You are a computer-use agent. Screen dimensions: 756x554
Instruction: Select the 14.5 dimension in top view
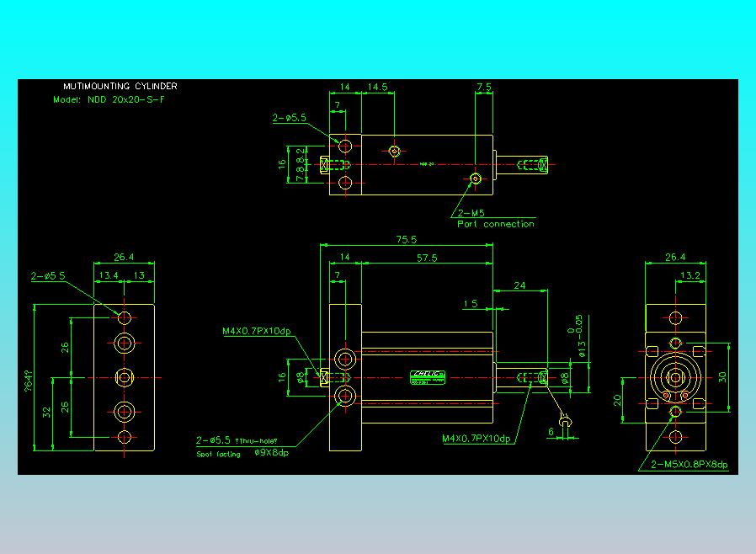(377, 87)
